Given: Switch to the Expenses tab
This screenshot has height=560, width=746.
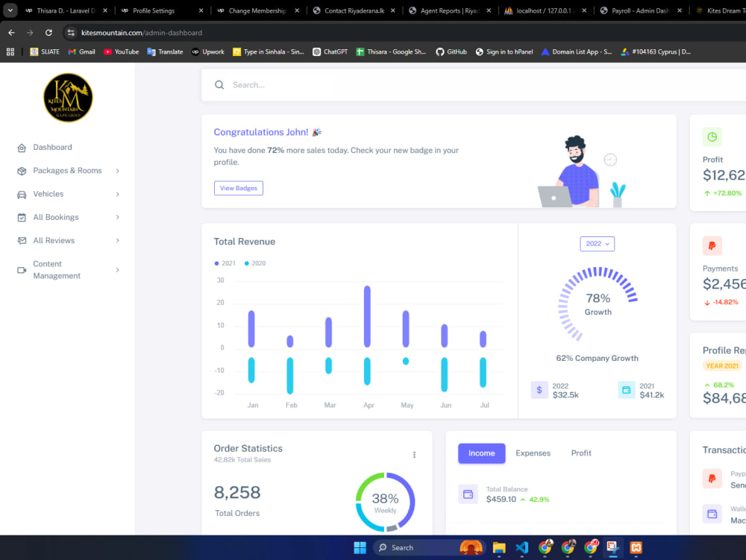Looking at the screenshot, I should coord(533,453).
